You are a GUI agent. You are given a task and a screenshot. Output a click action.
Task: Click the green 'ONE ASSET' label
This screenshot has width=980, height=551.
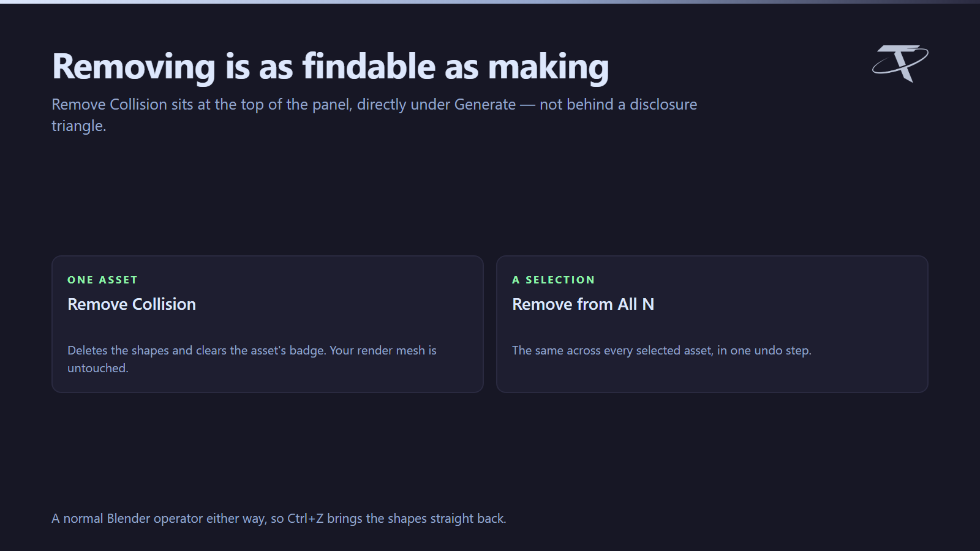point(102,280)
